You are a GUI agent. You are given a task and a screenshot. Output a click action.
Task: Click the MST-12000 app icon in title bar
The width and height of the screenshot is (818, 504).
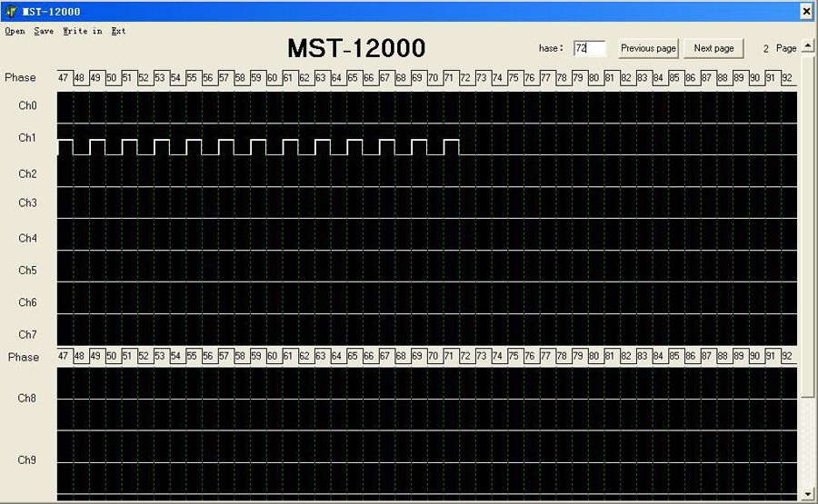tap(11, 11)
